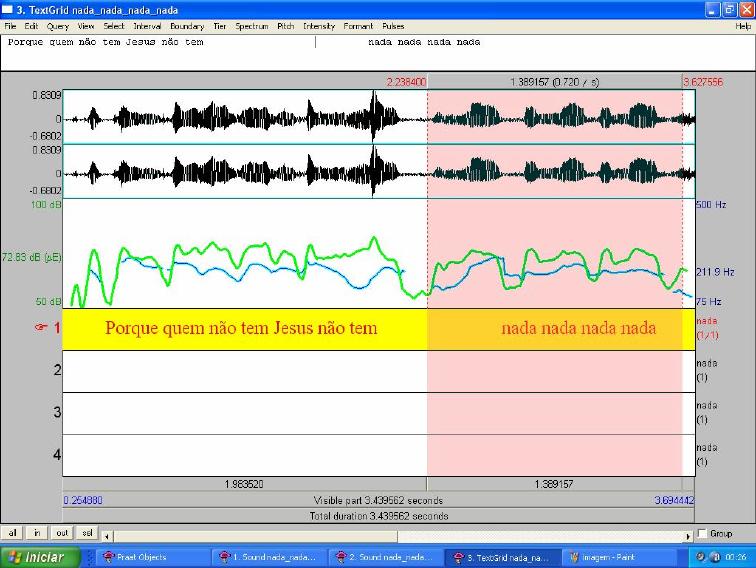The image size is (756, 568).
Task: Click the Paint icon on the taskbar
Action: tap(574, 557)
